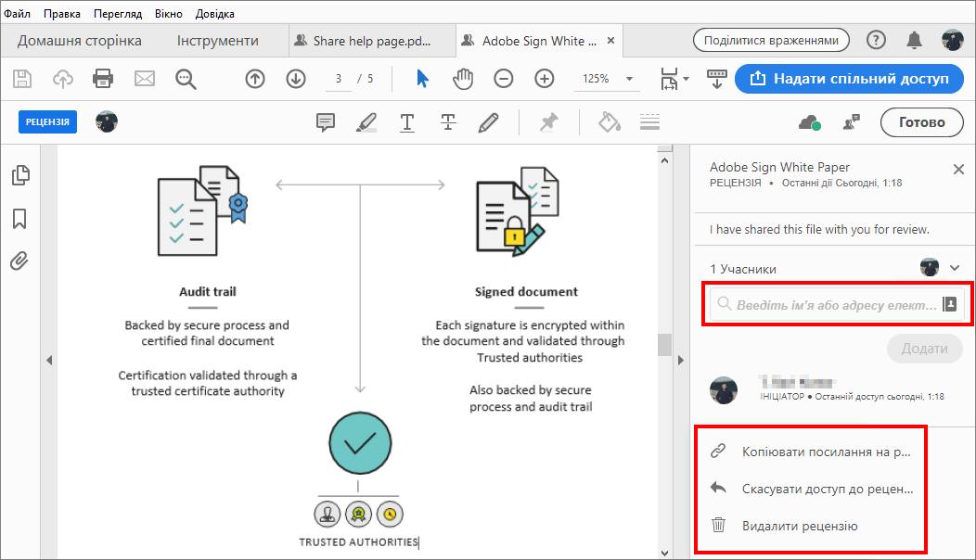The width and height of the screenshot is (976, 560).
Task: Select the Hand pan tool
Action: 462,79
